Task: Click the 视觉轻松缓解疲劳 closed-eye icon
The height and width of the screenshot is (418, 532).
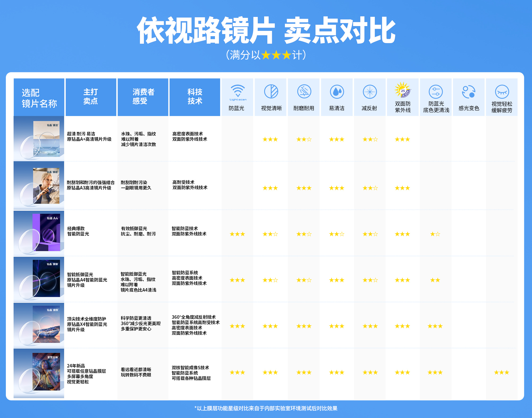Action: 502,92
